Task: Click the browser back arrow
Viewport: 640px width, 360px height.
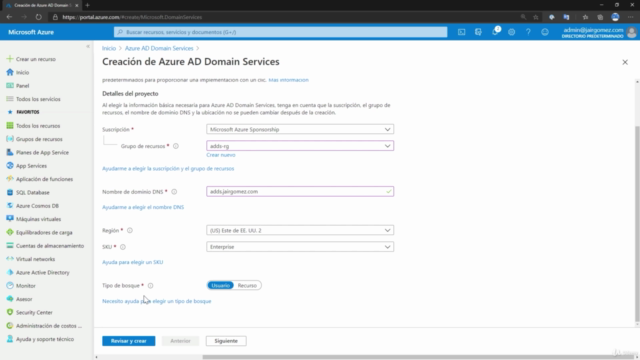Action: point(9,17)
